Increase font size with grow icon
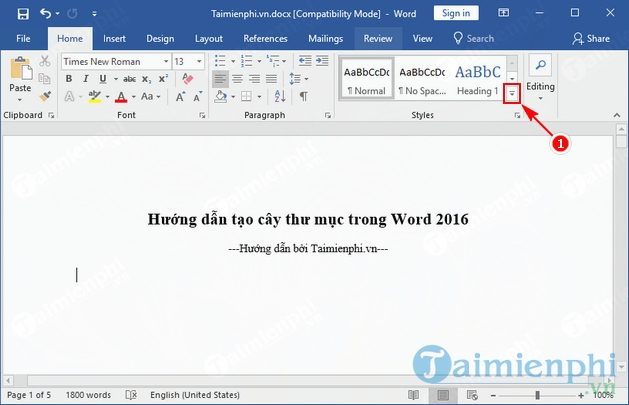 pos(181,97)
